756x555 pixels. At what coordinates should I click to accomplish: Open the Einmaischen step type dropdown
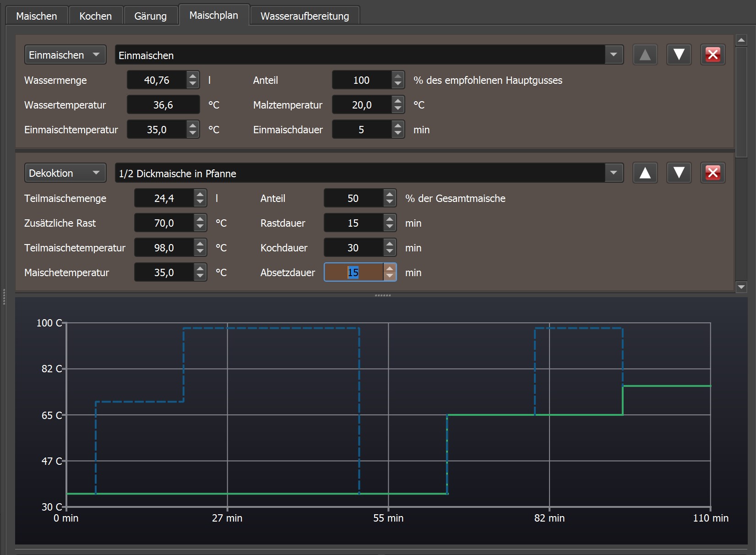pyautogui.click(x=65, y=55)
